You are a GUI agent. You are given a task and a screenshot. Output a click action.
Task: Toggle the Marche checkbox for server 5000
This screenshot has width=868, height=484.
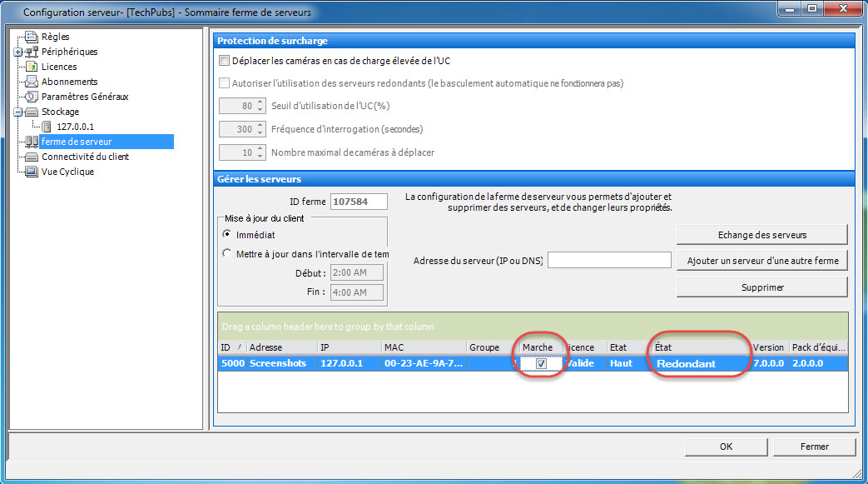(x=542, y=364)
